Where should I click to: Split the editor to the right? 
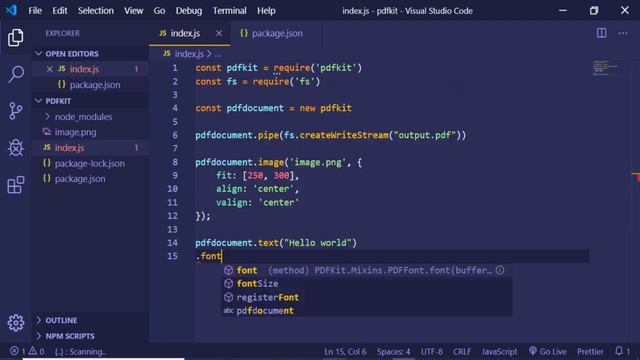click(x=601, y=33)
